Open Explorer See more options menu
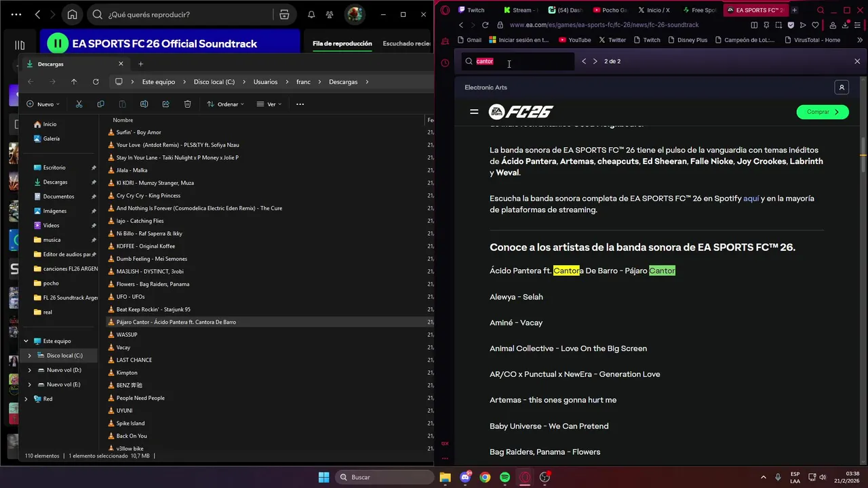 point(300,104)
